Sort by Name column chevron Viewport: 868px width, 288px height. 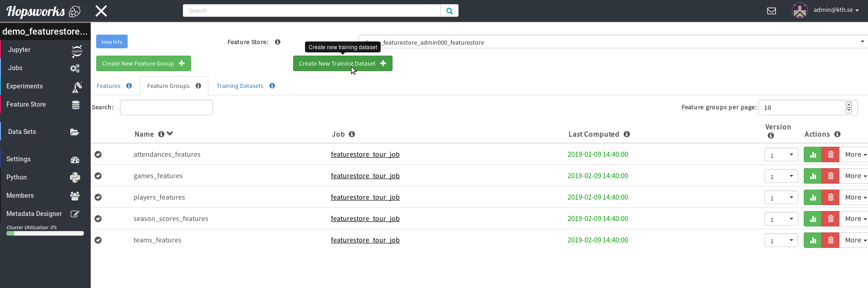tap(170, 134)
